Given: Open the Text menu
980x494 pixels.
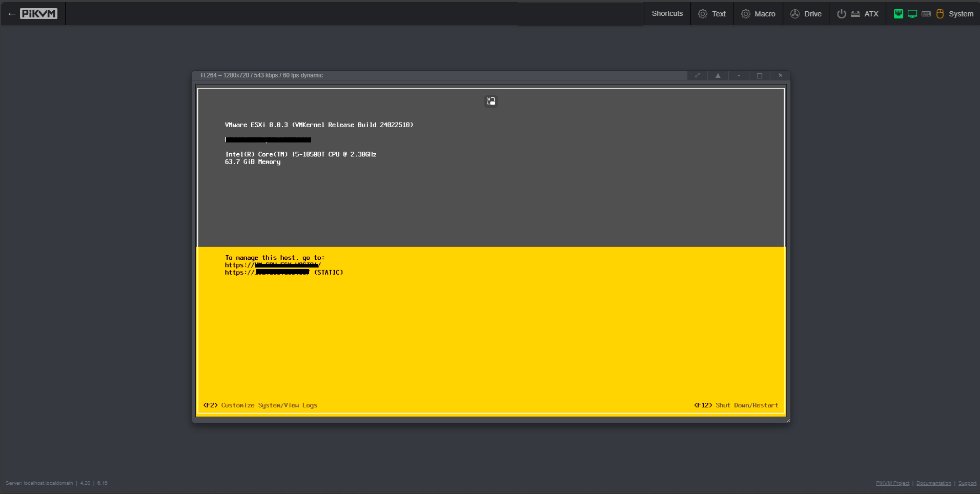Looking at the screenshot, I should [712, 14].
